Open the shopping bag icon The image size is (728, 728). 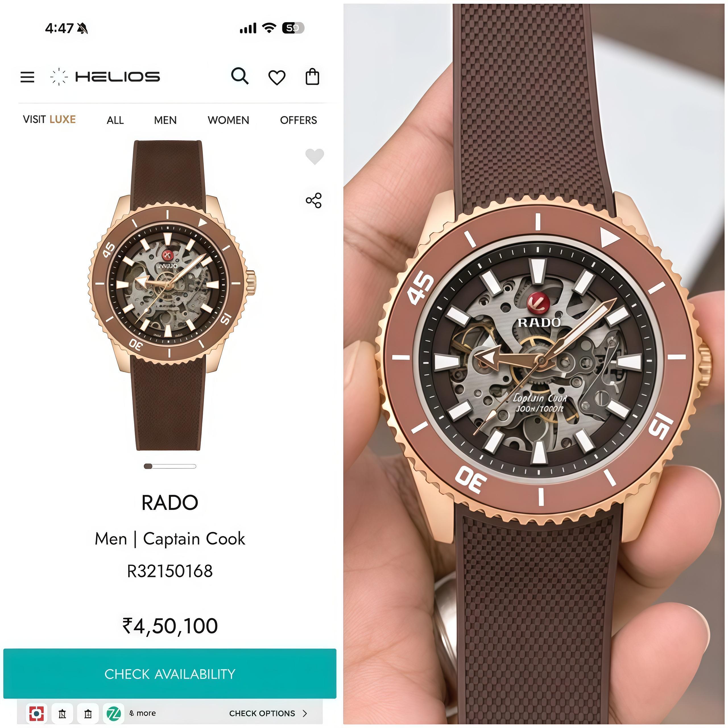click(312, 76)
